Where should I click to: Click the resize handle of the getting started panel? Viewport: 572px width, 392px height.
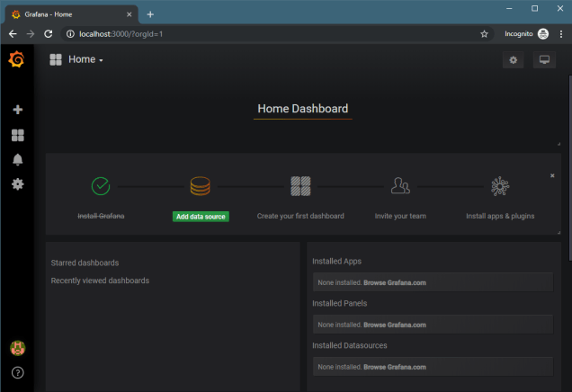559,232
